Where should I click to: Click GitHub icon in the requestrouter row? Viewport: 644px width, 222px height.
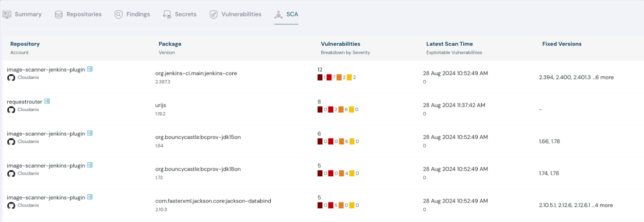pos(11,110)
